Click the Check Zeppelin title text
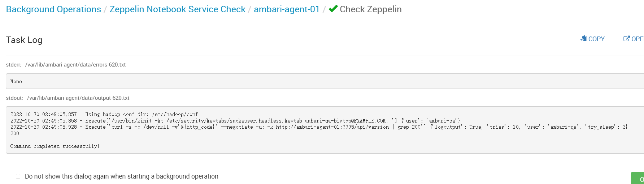Viewport: 644px width, 184px height. click(371, 9)
